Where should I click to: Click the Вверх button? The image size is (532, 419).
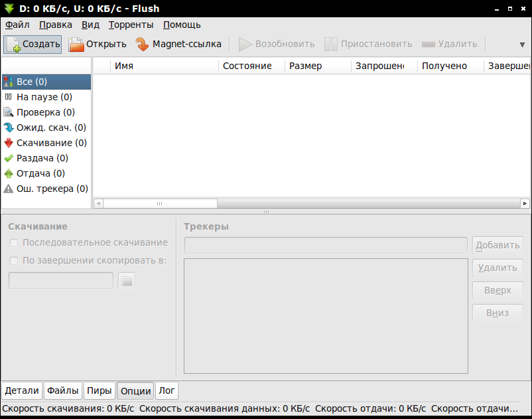(x=498, y=290)
